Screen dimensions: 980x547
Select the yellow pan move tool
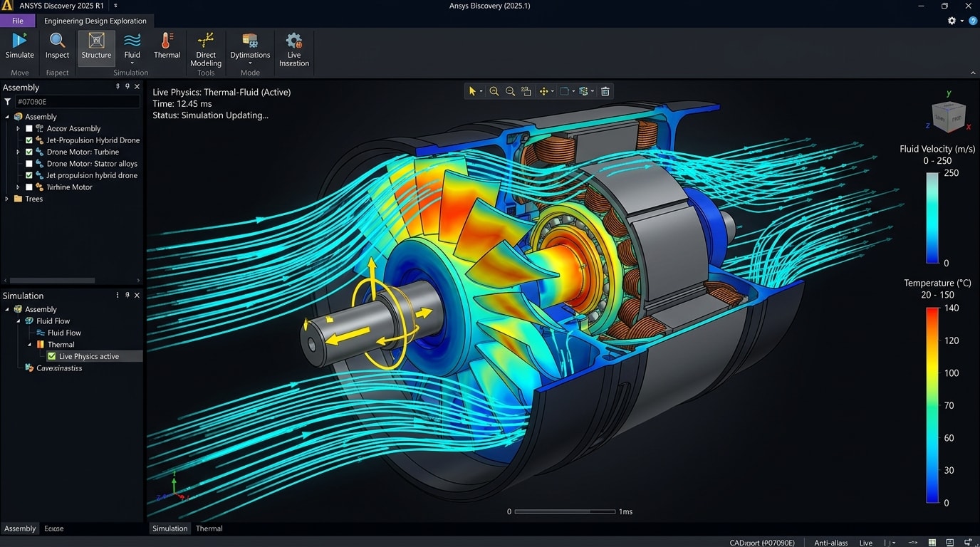544,91
